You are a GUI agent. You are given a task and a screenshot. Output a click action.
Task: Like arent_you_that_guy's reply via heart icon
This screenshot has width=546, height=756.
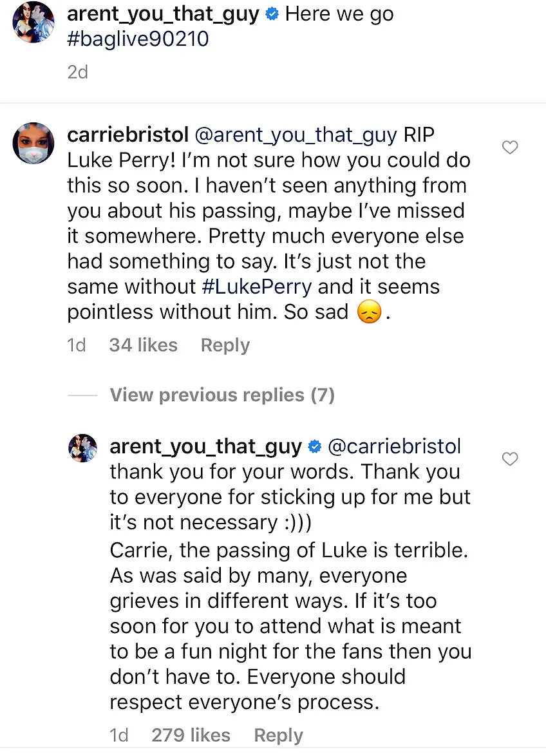pos(510,459)
